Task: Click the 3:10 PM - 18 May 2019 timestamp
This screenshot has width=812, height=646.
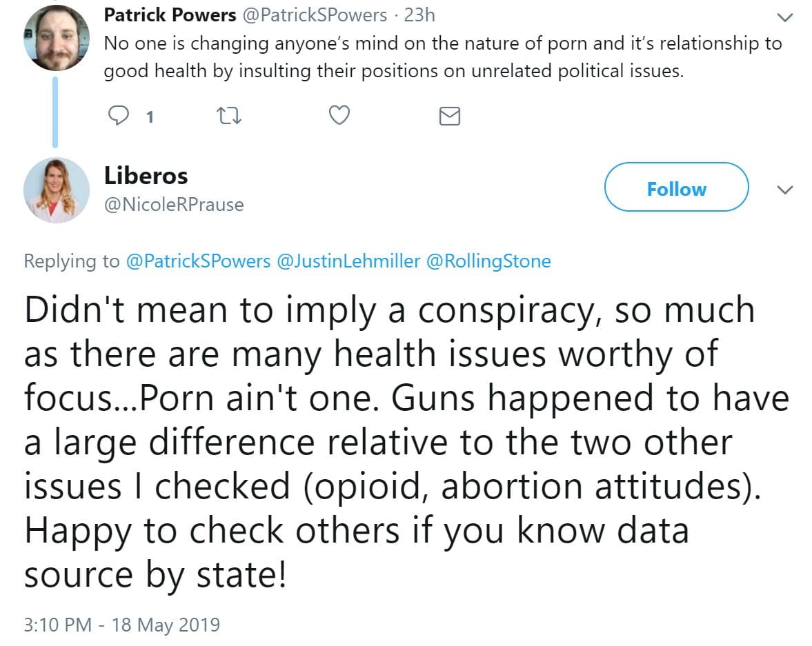Action: click(x=122, y=625)
